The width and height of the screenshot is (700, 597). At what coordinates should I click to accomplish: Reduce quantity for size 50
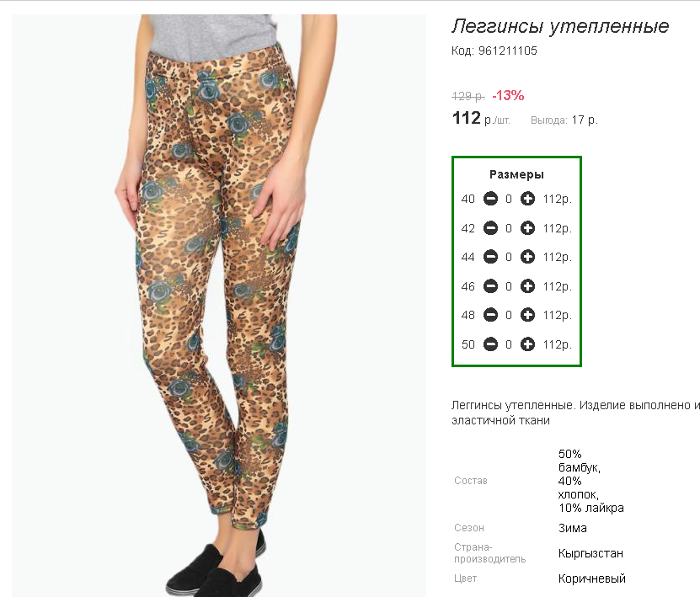pyautogui.click(x=490, y=344)
